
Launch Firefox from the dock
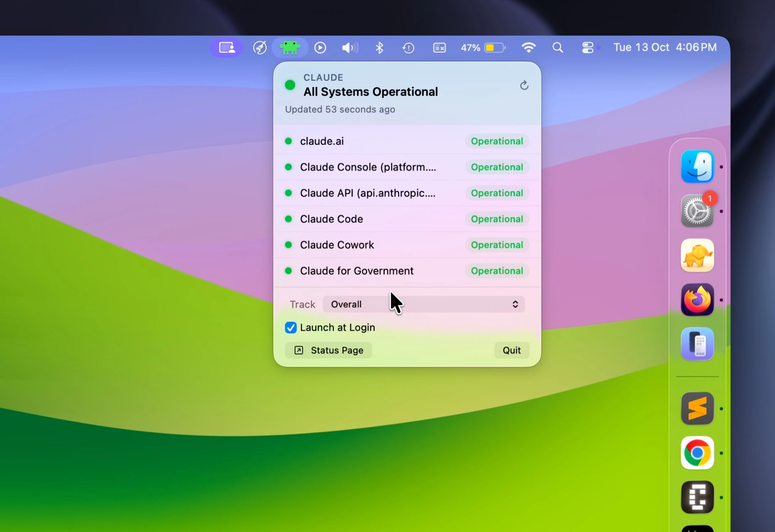697,300
